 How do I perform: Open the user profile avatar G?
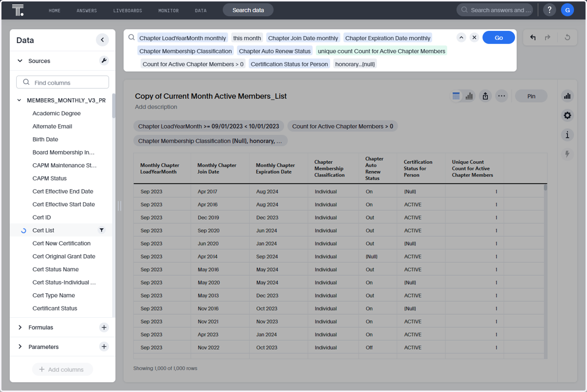[x=567, y=10]
